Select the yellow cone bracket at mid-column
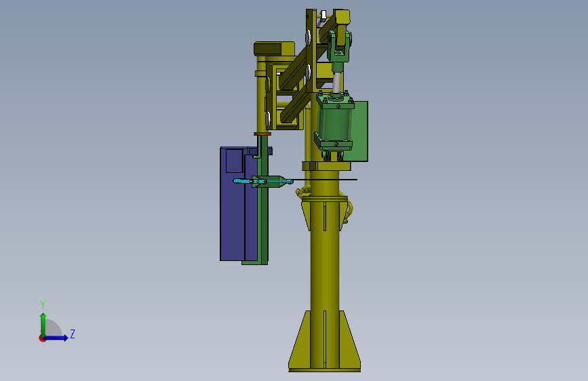 [325, 214]
